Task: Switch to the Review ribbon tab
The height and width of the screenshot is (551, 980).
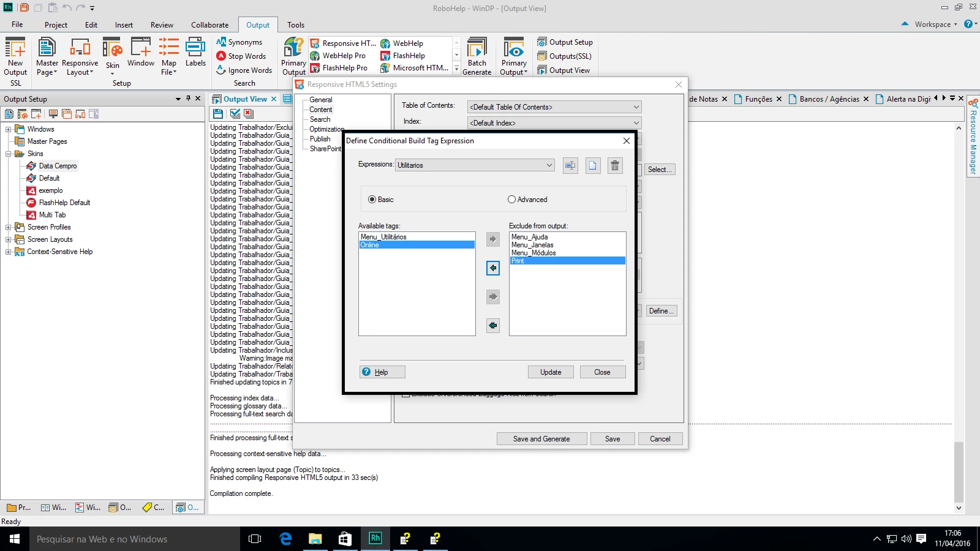Action: (162, 25)
